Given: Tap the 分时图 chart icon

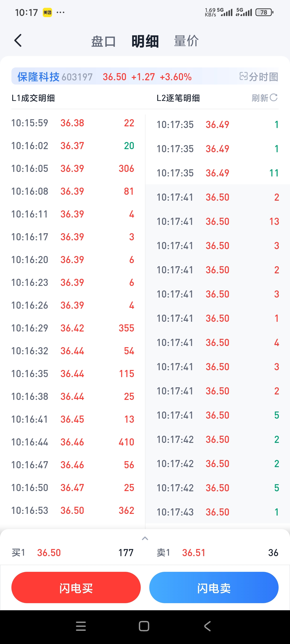Looking at the screenshot, I should pos(243,76).
